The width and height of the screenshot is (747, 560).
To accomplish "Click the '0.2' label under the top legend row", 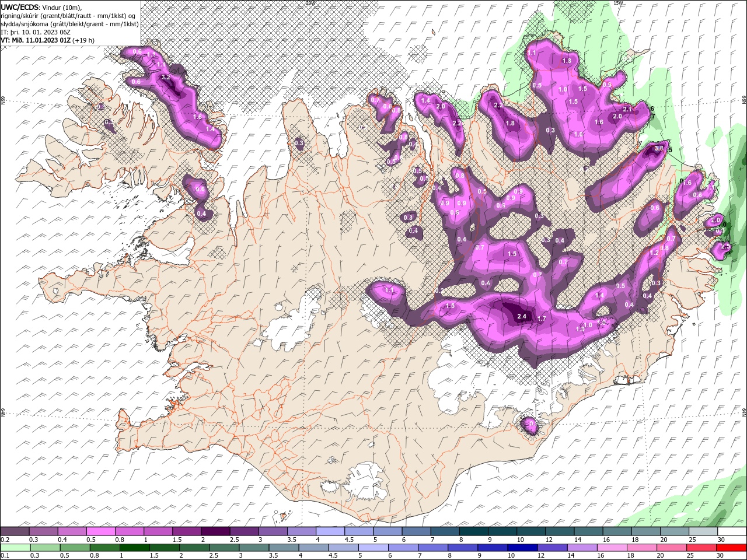I will tap(5, 540).
